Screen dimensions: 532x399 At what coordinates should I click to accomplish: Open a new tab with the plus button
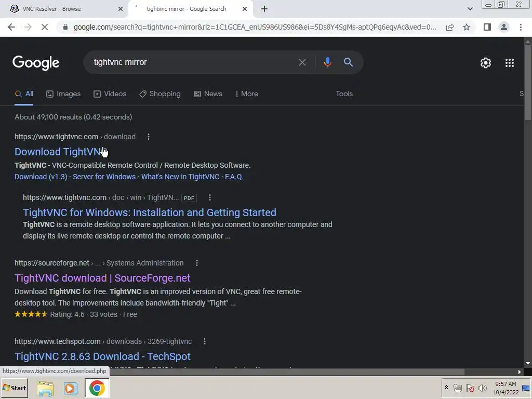[264, 9]
